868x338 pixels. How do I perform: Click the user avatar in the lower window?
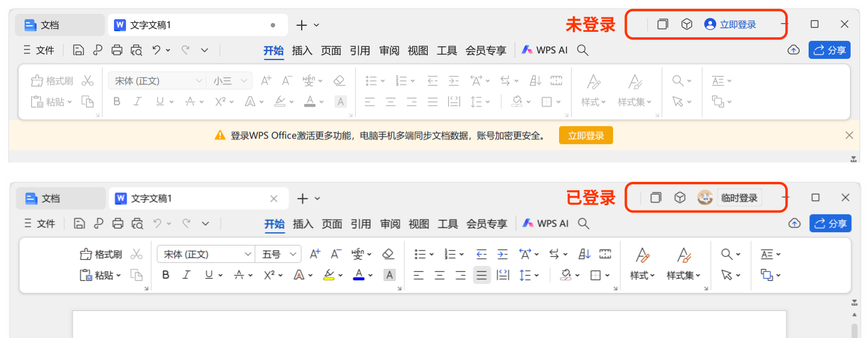tap(705, 198)
